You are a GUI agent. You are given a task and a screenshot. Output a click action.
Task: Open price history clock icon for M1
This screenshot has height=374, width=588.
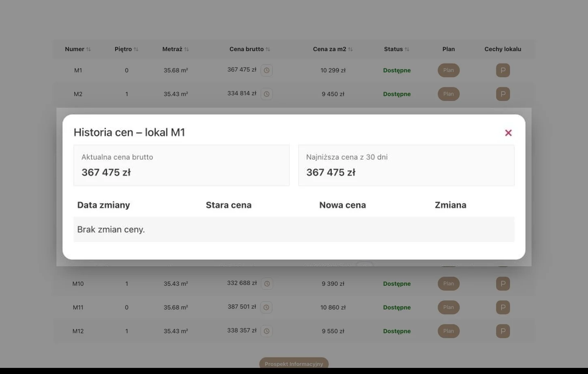266,70
